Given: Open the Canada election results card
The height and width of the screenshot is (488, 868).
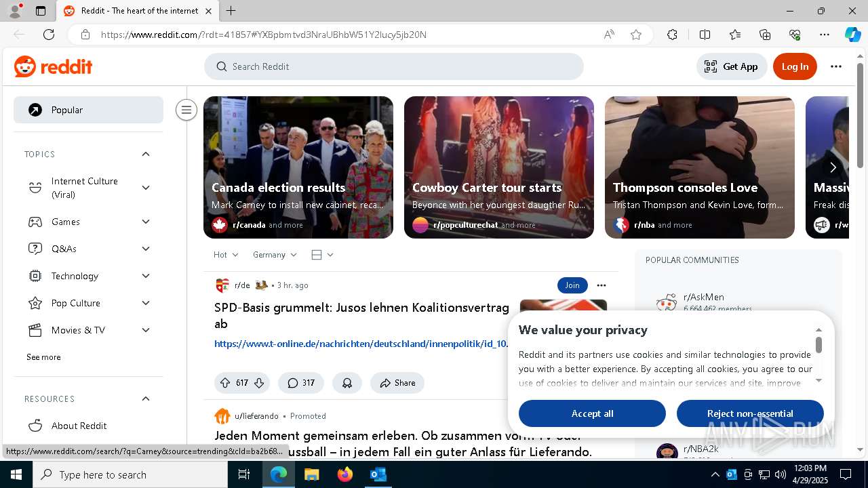Looking at the screenshot, I should tap(298, 167).
